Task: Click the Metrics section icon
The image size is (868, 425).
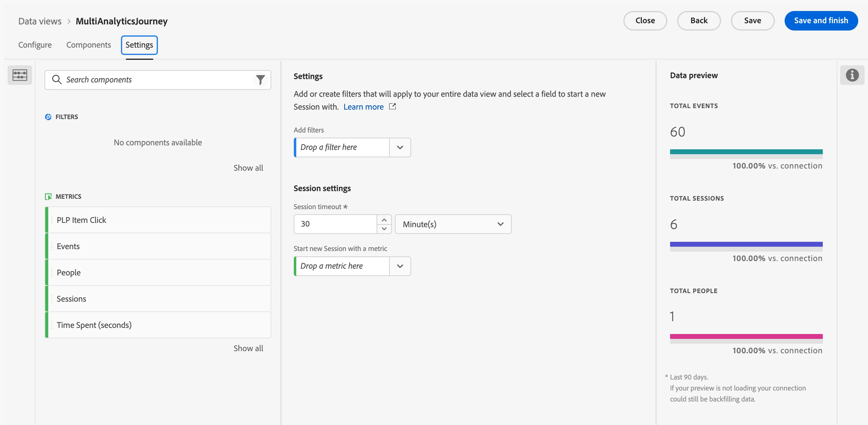Action: tap(48, 196)
